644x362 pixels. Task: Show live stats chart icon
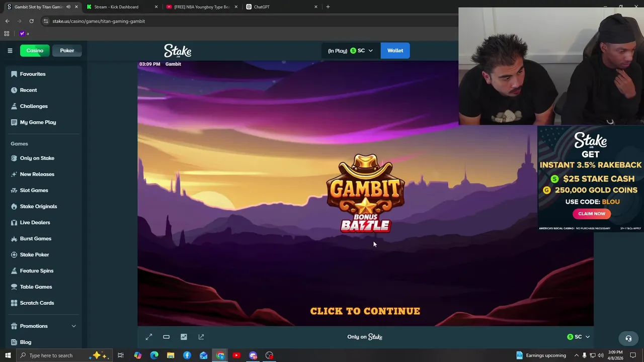tap(184, 337)
